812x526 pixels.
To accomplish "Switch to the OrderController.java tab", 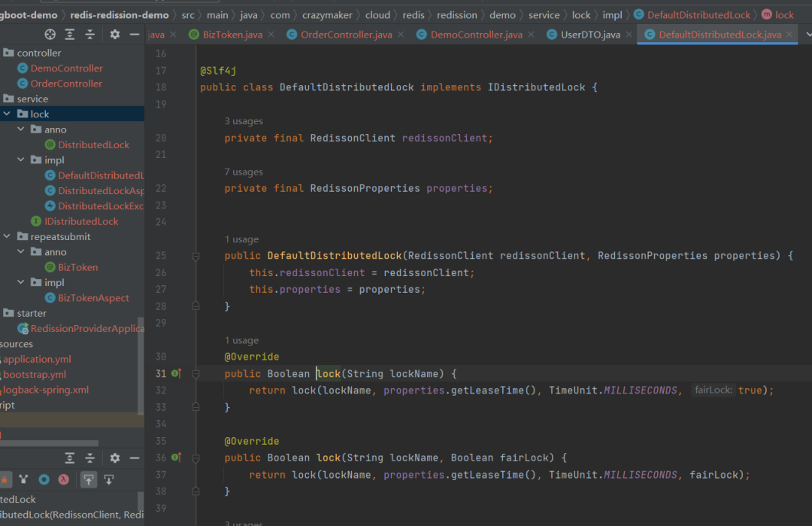I will (x=346, y=35).
